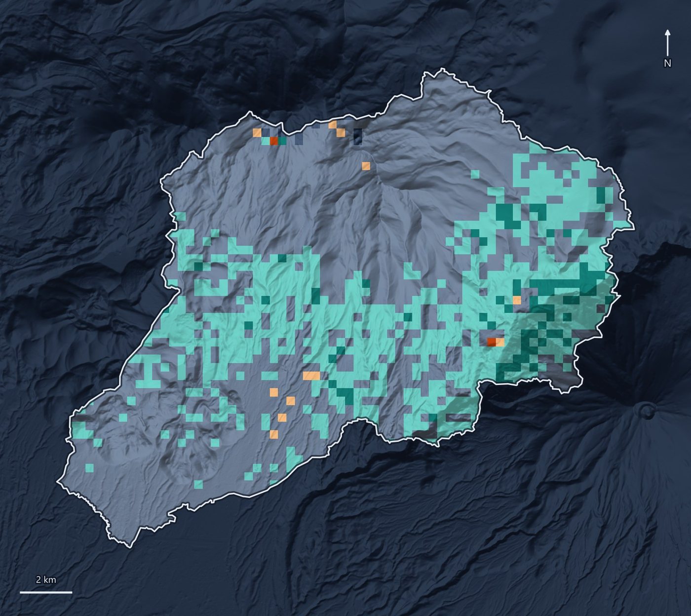Click the white scale bar line
Screen dimensions: 691x616
pyautogui.click(x=46, y=592)
